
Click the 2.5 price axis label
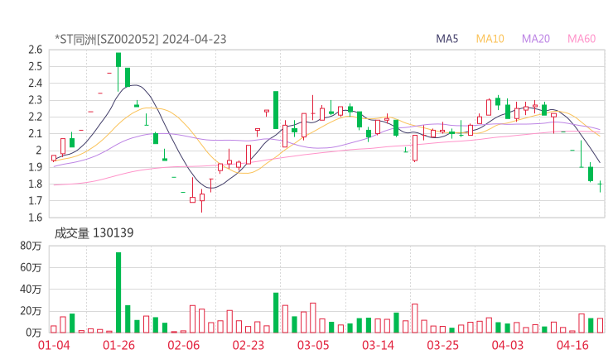[35, 66]
